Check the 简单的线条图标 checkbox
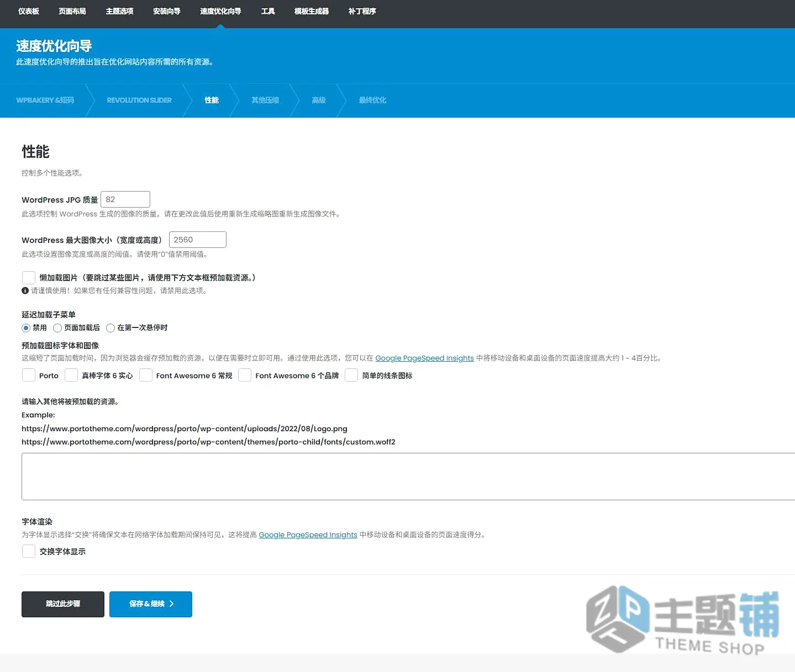Image resolution: width=795 pixels, height=672 pixels. point(351,375)
